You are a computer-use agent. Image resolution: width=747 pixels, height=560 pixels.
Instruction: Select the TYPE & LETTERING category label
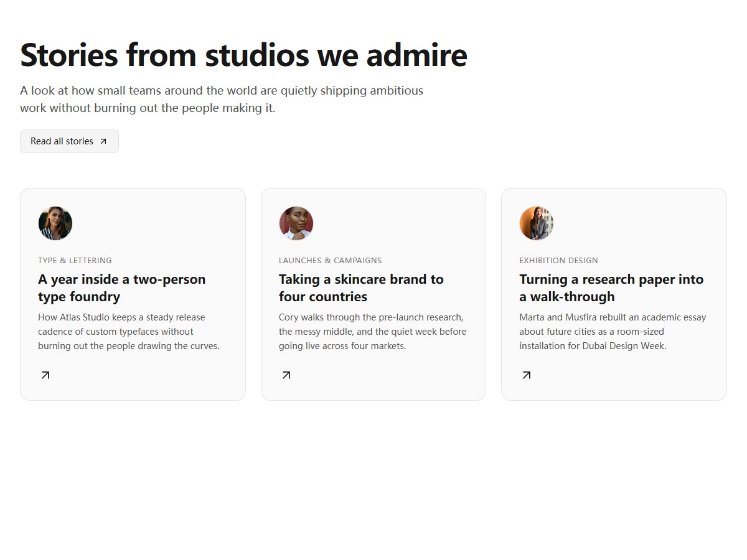75,261
